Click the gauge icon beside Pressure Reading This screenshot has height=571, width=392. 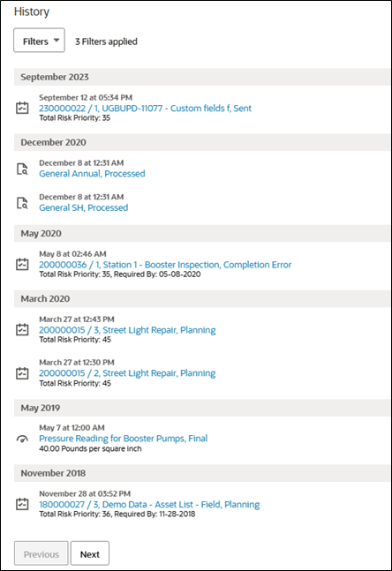click(x=22, y=439)
